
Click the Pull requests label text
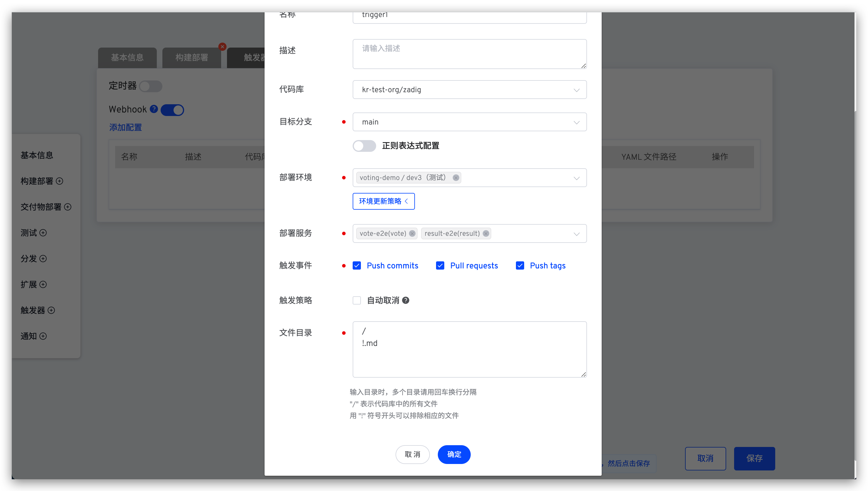click(x=474, y=266)
